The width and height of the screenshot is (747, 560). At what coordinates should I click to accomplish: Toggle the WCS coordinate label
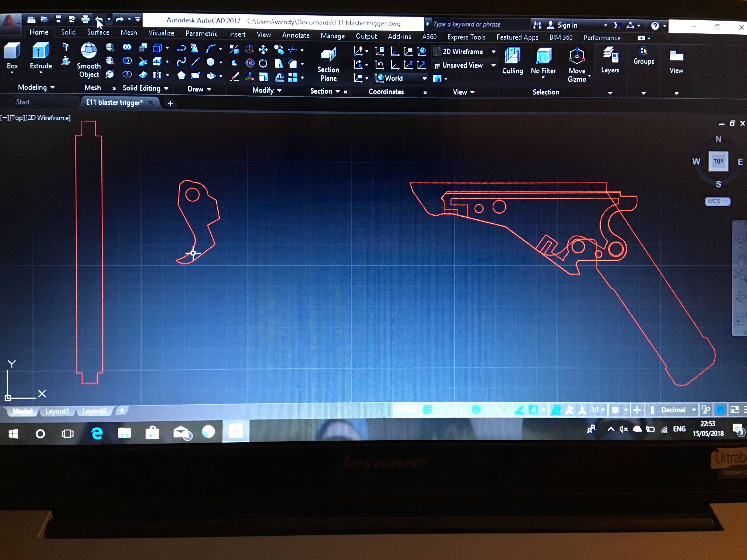tap(717, 201)
